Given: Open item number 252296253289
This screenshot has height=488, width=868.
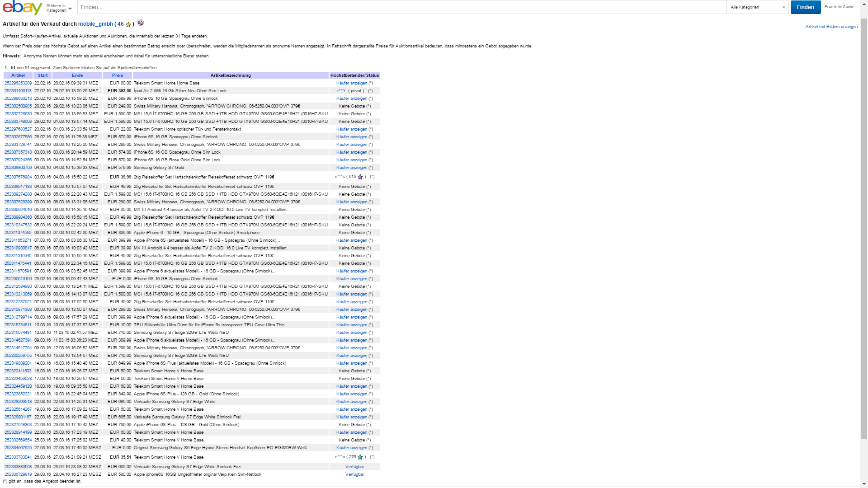Looking at the screenshot, I should [x=18, y=83].
